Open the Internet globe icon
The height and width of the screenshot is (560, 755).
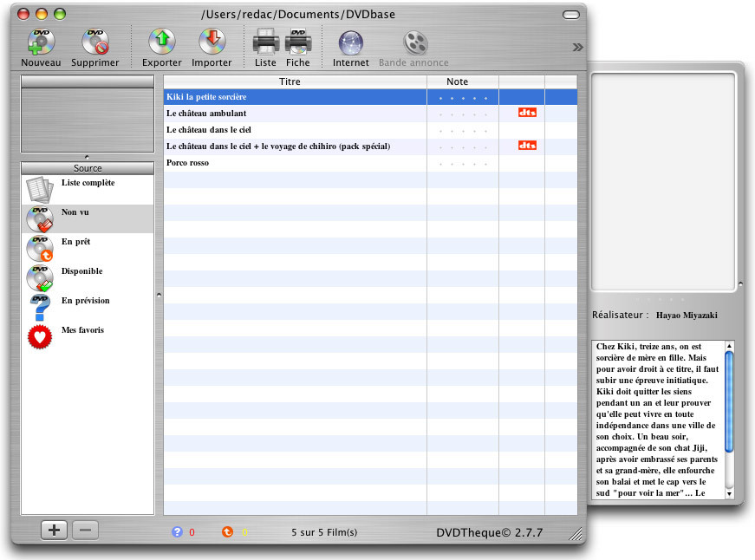click(350, 42)
